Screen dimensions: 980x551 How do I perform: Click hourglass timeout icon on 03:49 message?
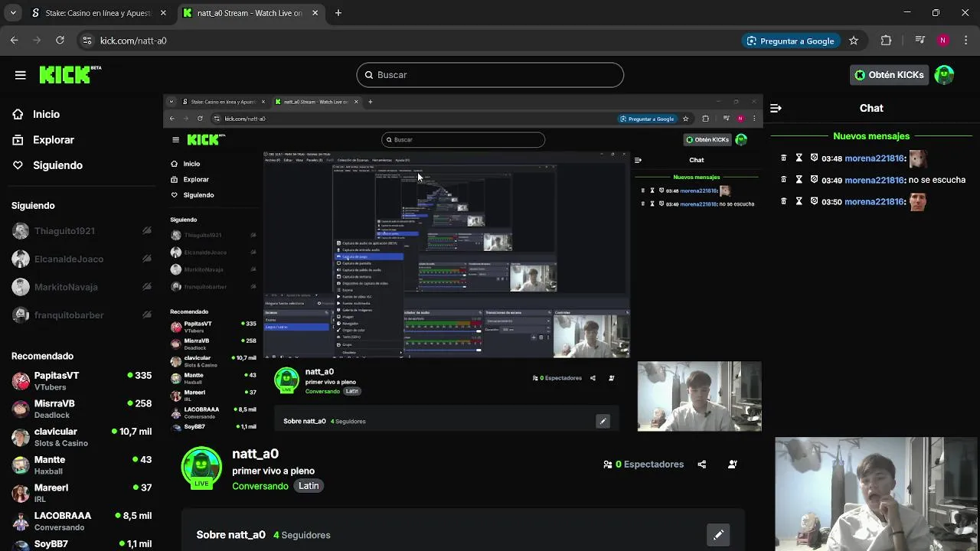799,180
